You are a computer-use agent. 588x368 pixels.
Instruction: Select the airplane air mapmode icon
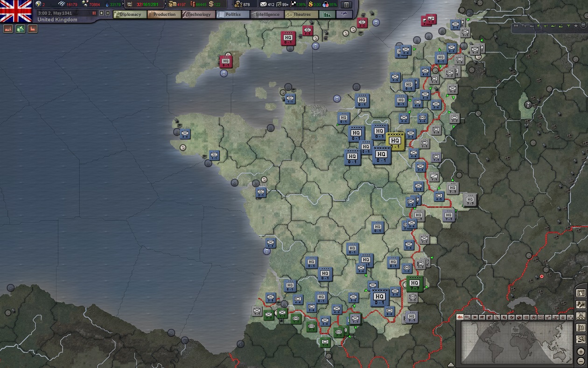548,318
